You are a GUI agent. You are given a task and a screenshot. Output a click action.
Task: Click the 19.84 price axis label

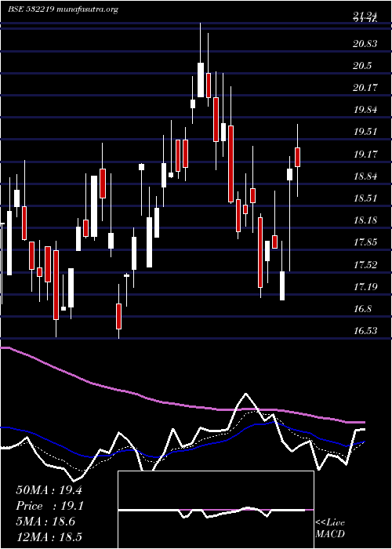[365, 110]
